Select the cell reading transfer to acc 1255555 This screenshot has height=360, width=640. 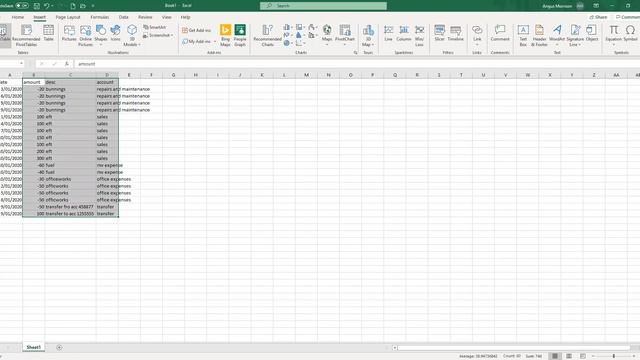pos(70,213)
